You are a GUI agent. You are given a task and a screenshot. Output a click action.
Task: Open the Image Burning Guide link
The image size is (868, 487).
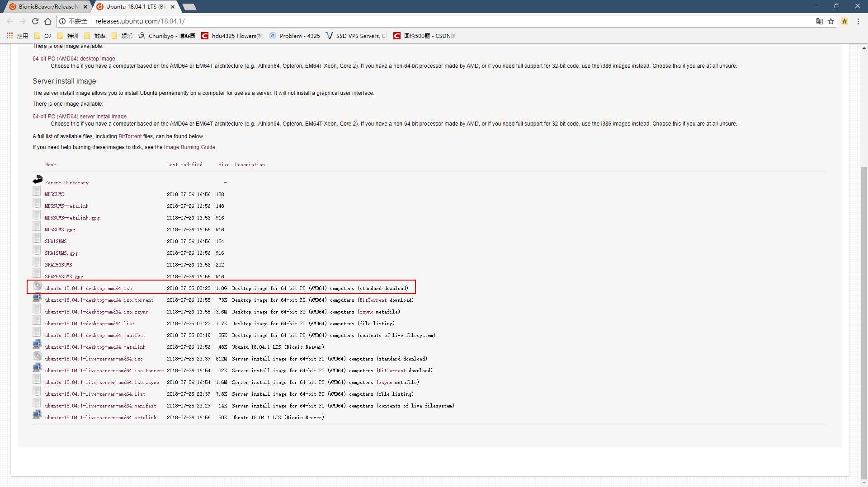[x=190, y=147]
